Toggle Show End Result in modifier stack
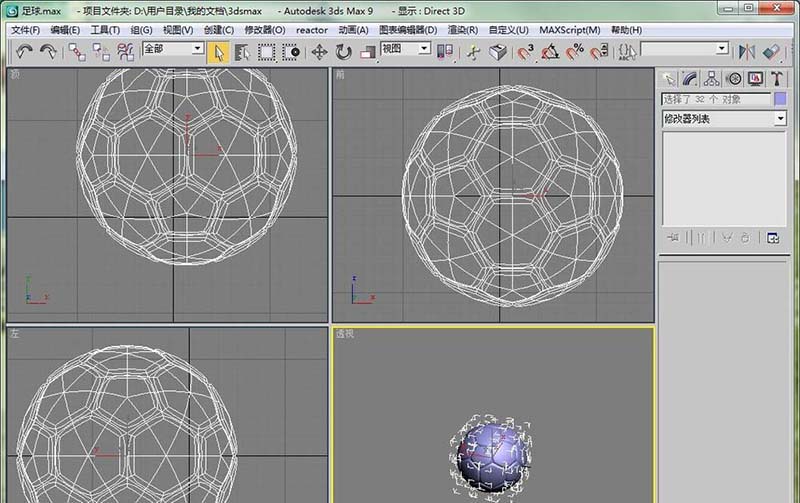Viewport: 800px width, 503px height. [x=700, y=238]
